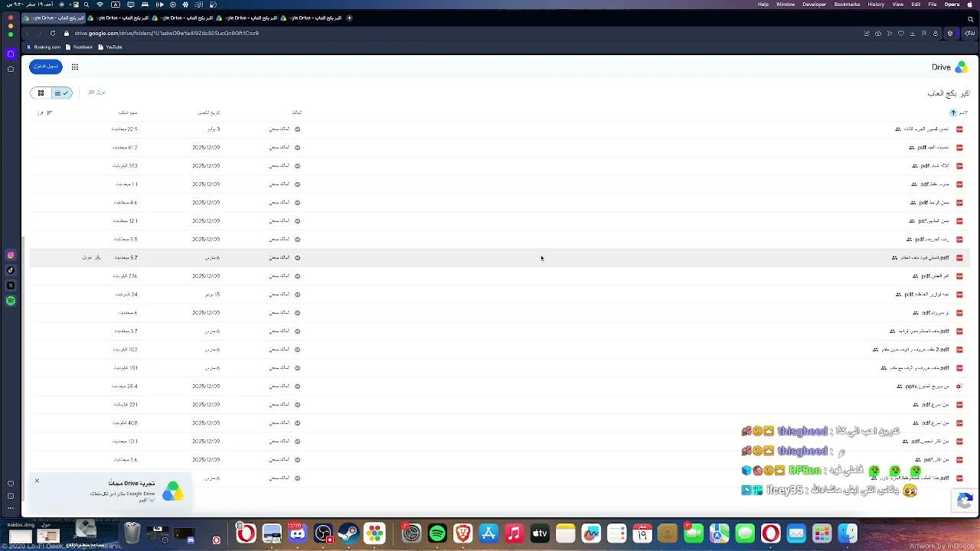
Task: Click the upload date column header
Action: (209, 112)
